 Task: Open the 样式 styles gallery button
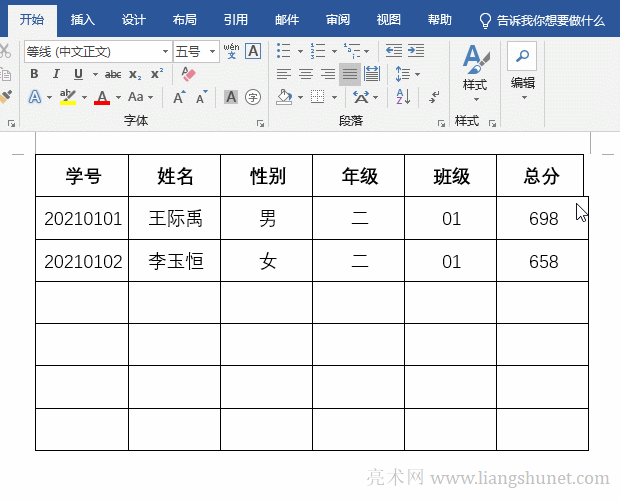(x=475, y=72)
